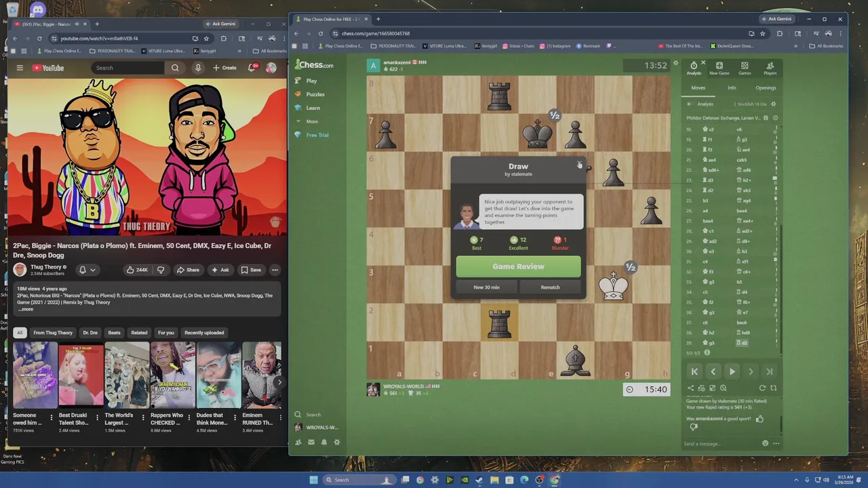This screenshot has height=488, width=868.
Task: Play the game moves automatically
Action: click(732, 371)
